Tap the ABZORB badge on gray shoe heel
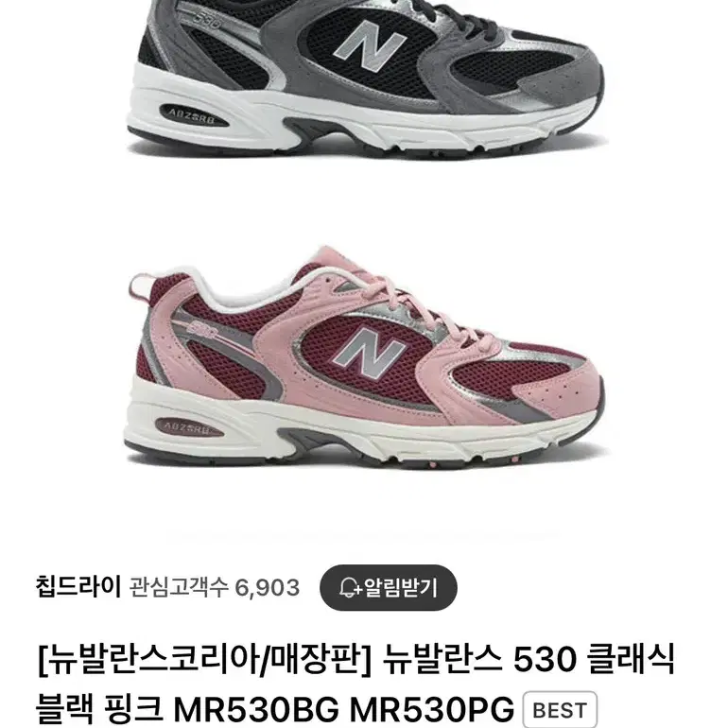This screenshot has width=728, height=728. [x=193, y=114]
